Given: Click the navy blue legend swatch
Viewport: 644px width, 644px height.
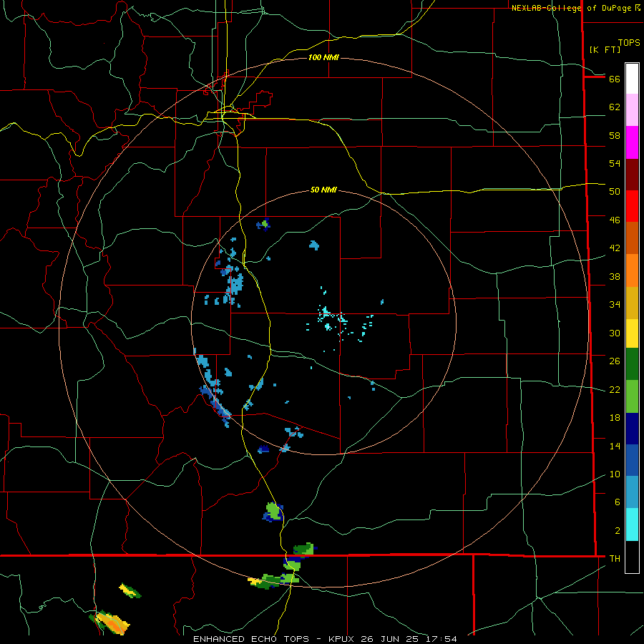Looking at the screenshot, I should click(x=632, y=429).
